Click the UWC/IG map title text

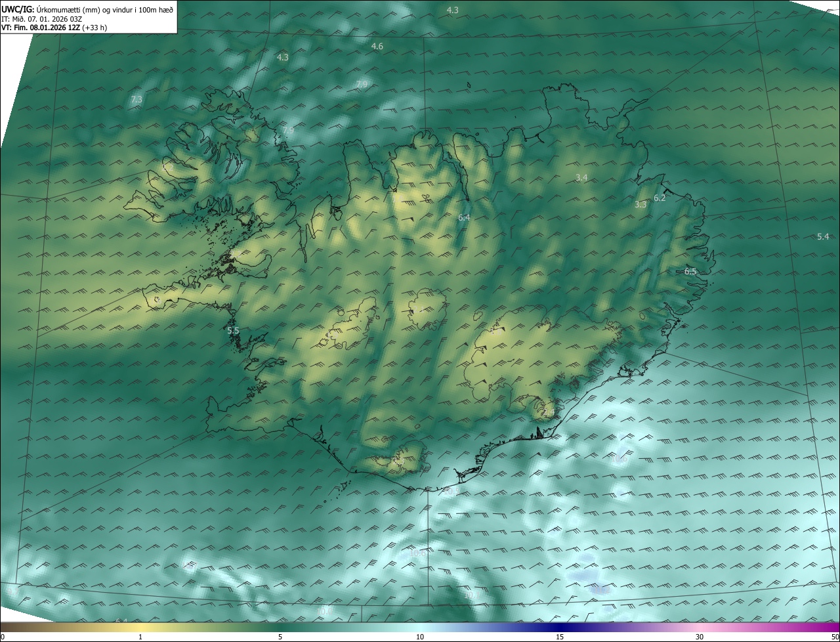pyautogui.click(x=87, y=10)
